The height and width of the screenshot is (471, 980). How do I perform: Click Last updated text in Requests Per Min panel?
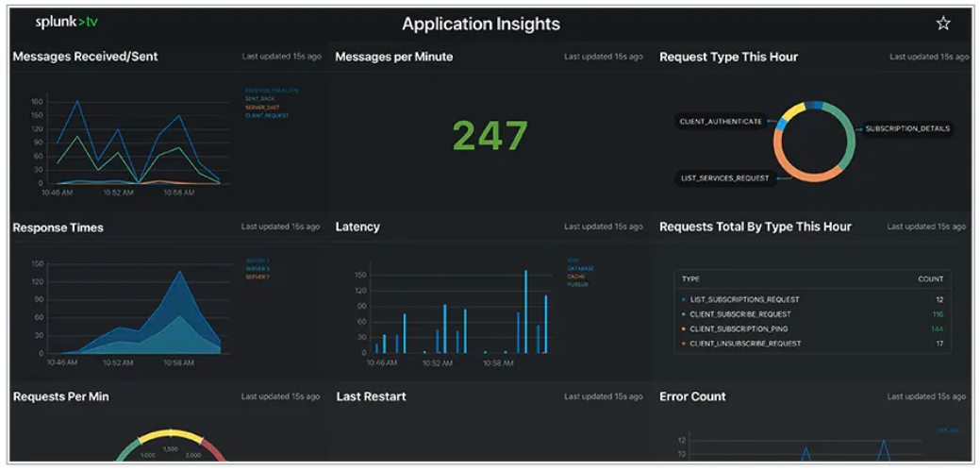(281, 396)
